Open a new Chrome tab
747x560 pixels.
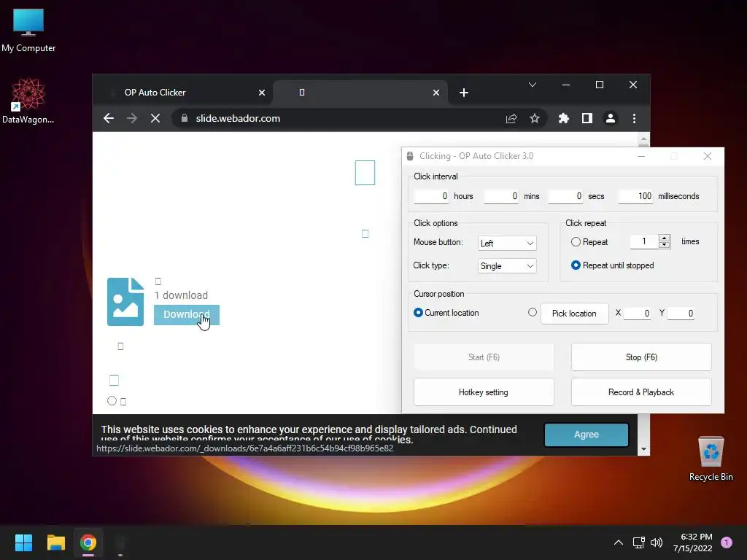pyautogui.click(x=464, y=93)
